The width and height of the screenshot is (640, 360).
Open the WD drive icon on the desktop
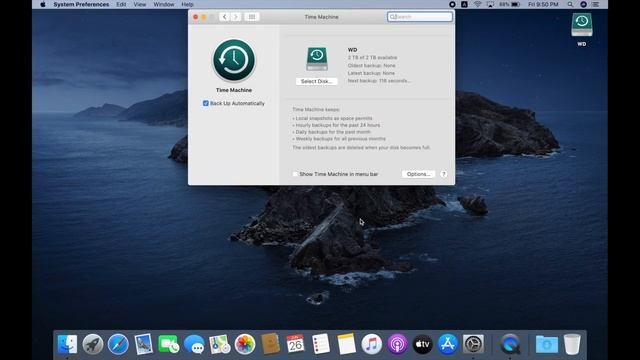tap(582, 25)
